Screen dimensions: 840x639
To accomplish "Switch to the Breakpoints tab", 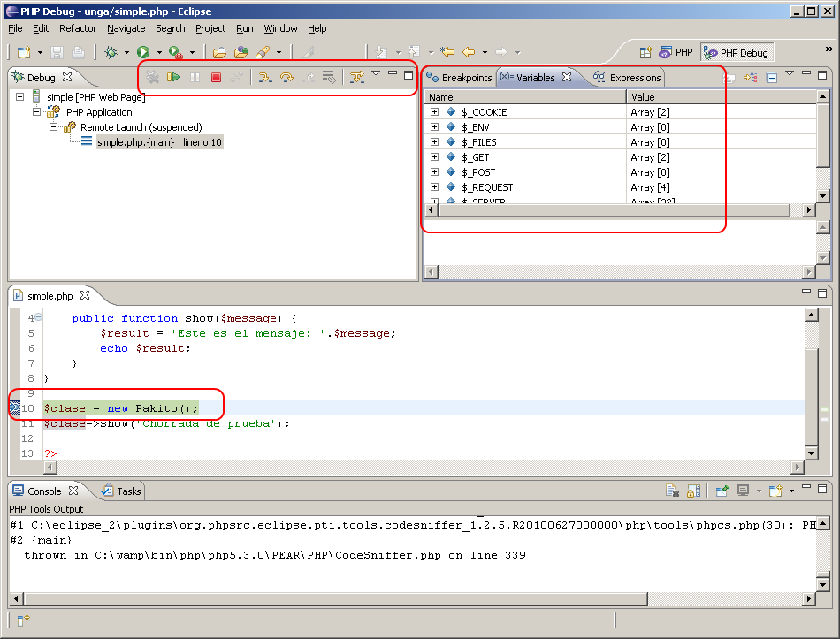I will (459, 78).
